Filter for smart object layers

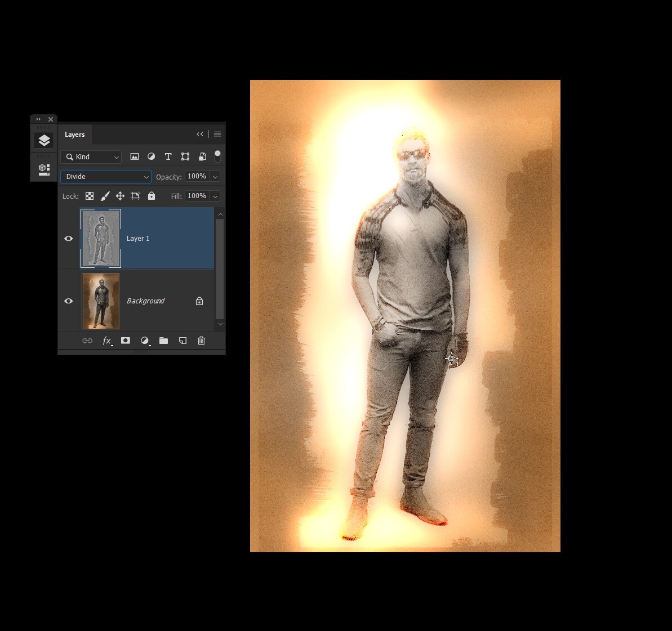(202, 157)
